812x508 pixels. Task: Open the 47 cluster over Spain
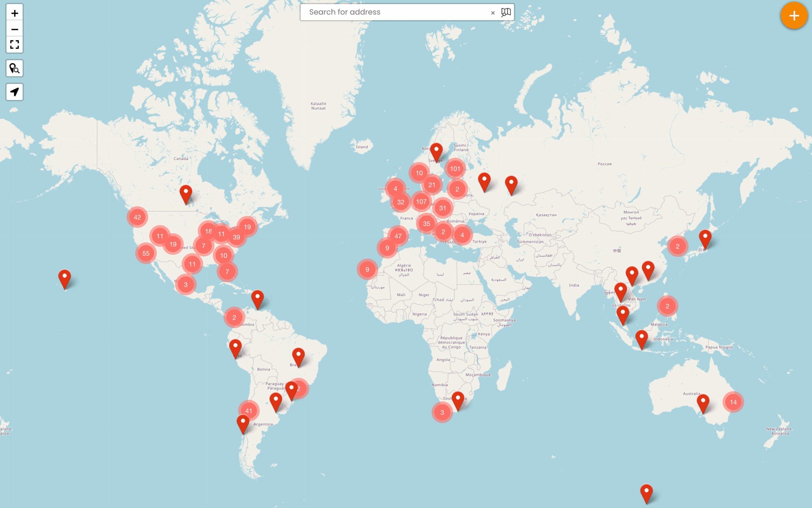[x=398, y=236]
